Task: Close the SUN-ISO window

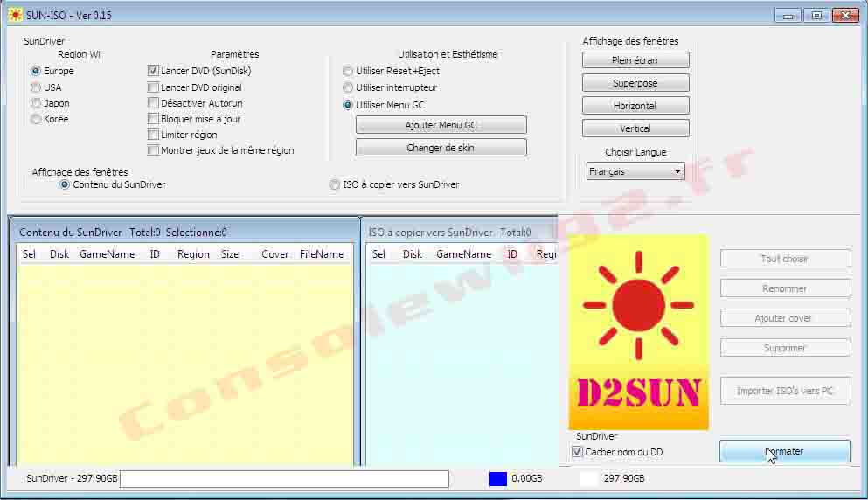Action: pos(845,16)
